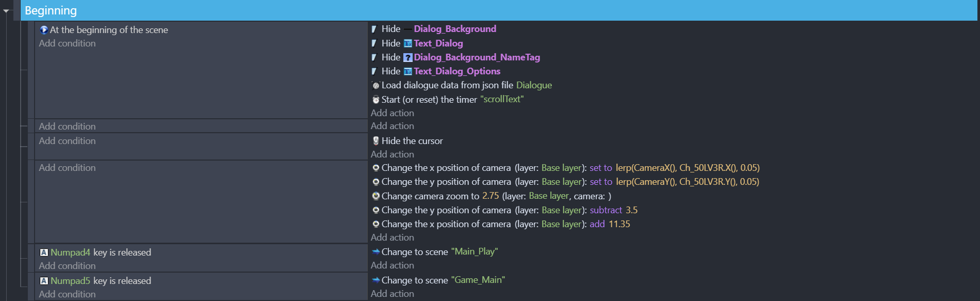Click the Main_Play scene change arrow icon
Image resolution: width=980 pixels, height=301 pixels.
point(375,251)
